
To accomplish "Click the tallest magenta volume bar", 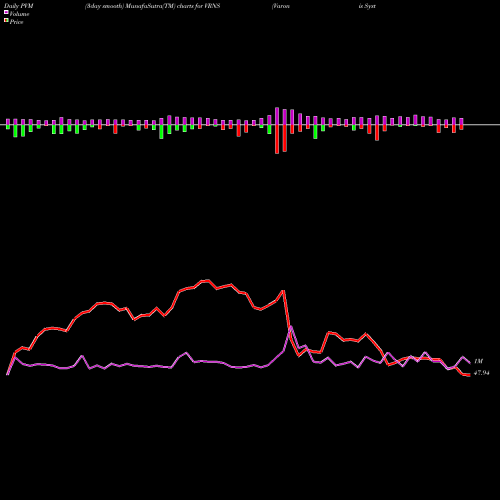I will click(277, 116).
